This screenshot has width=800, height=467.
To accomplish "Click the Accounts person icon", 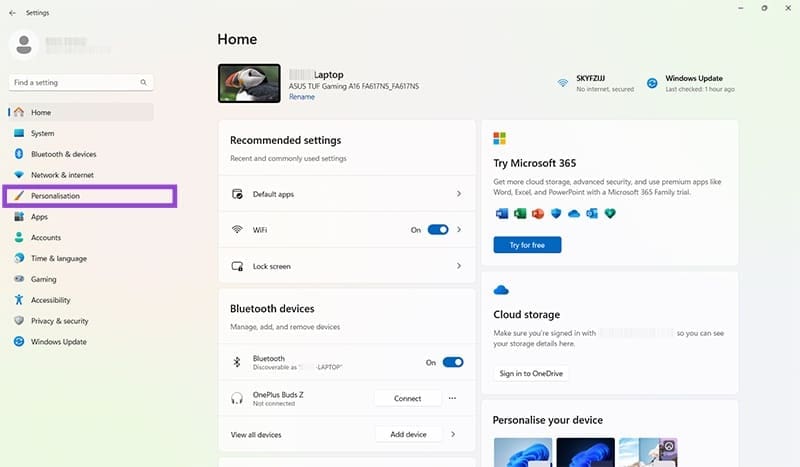I will (x=19, y=237).
